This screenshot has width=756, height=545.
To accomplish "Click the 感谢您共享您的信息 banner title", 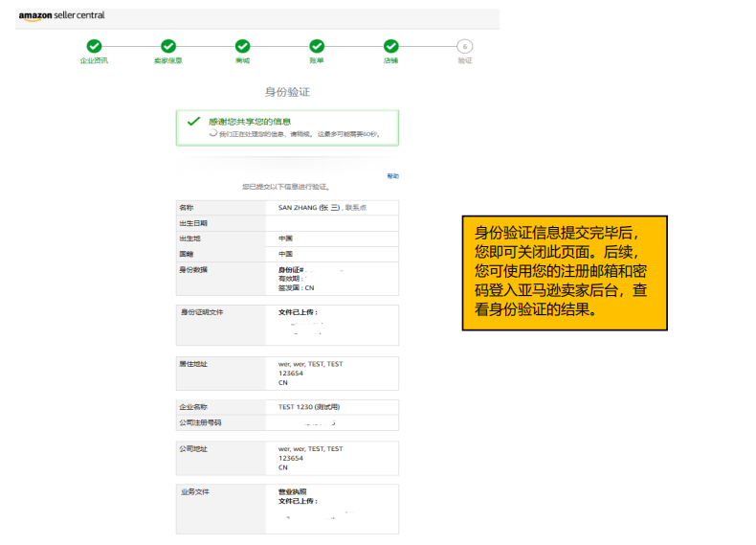I will coord(250,122).
